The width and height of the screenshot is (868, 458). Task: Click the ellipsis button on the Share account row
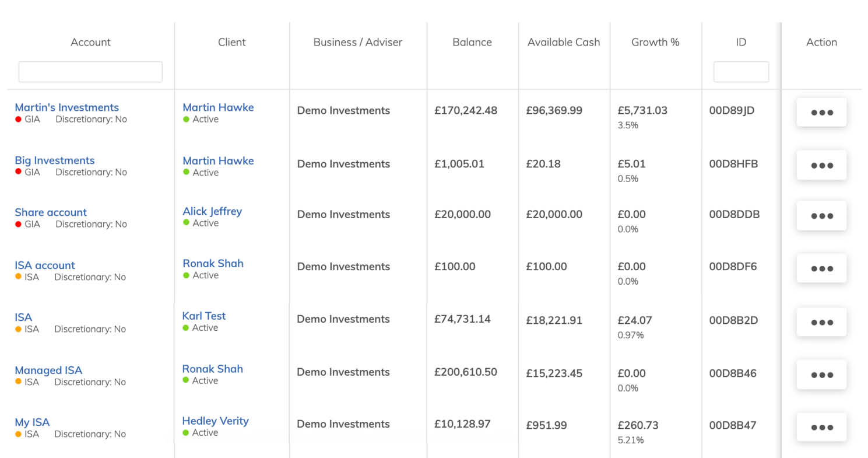pos(821,216)
